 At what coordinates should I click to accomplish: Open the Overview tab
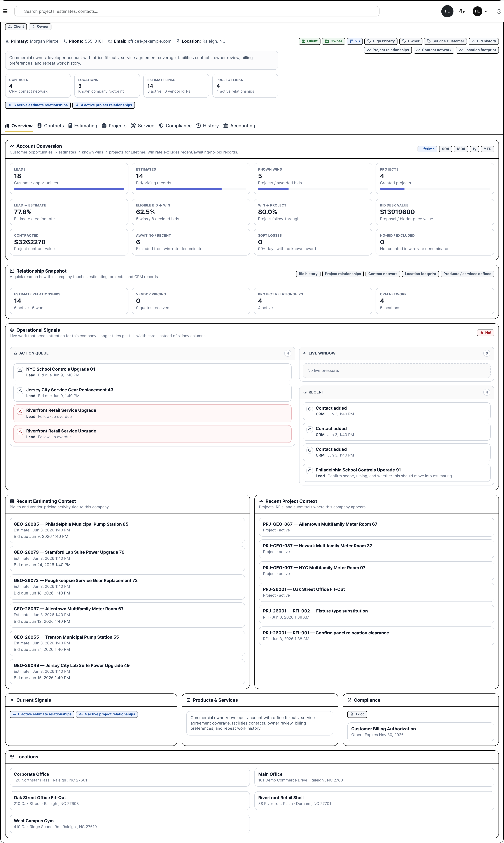(19, 126)
